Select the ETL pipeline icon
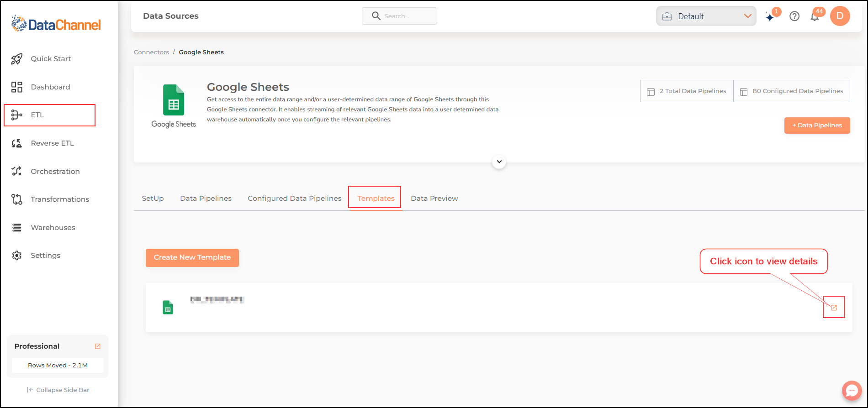868x408 pixels. point(17,115)
